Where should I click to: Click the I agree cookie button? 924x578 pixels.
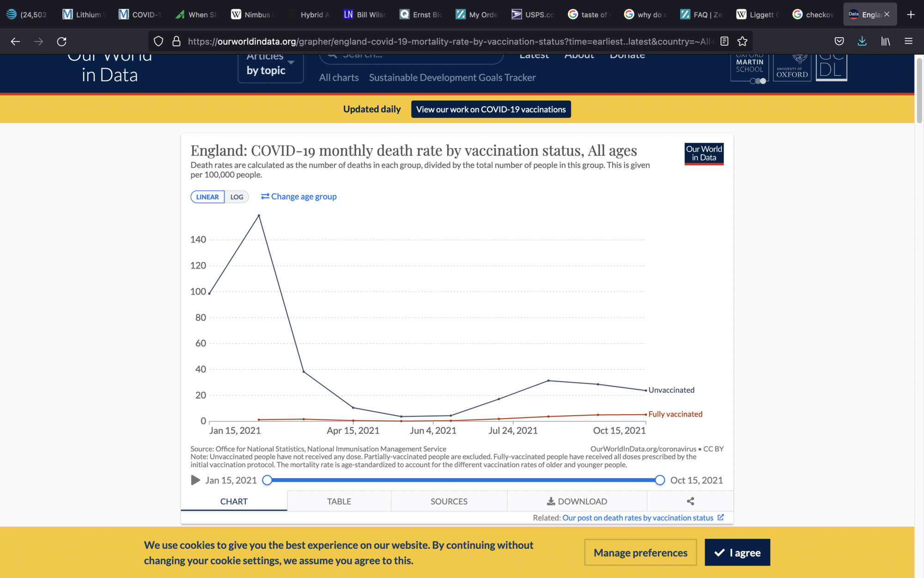pos(737,553)
